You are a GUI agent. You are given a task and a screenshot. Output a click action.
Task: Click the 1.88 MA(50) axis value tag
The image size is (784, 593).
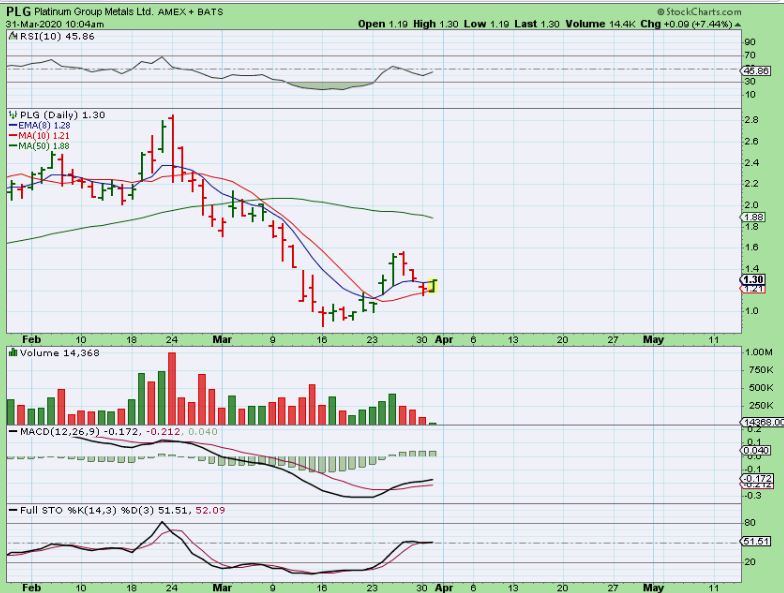pos(754,217)
